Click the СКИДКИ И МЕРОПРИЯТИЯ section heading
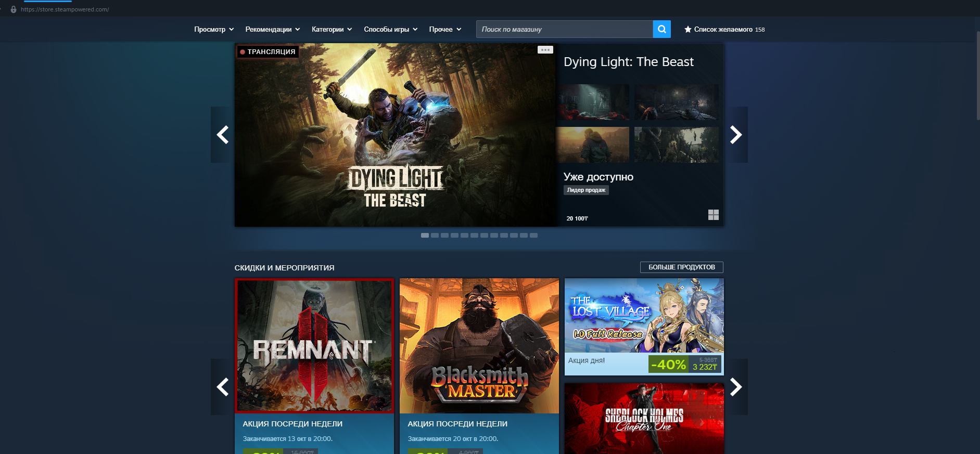The height and width of the screenshot is (454, 980). (x=284, y=268)
